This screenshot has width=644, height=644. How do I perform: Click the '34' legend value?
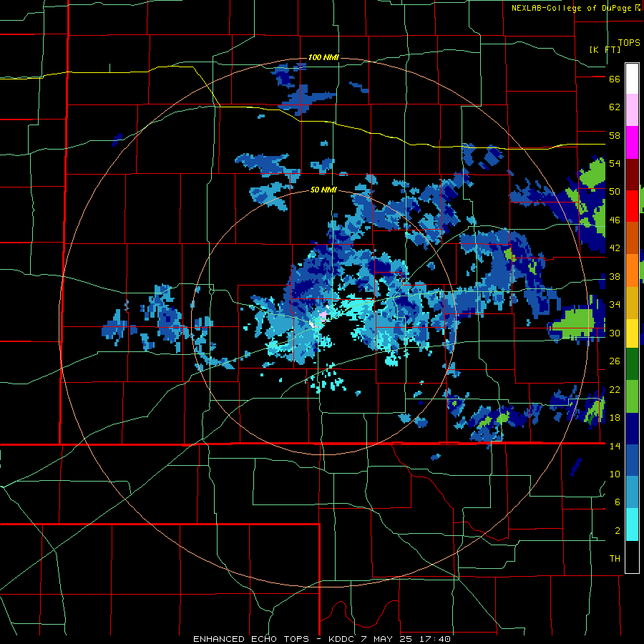point(615,304)
